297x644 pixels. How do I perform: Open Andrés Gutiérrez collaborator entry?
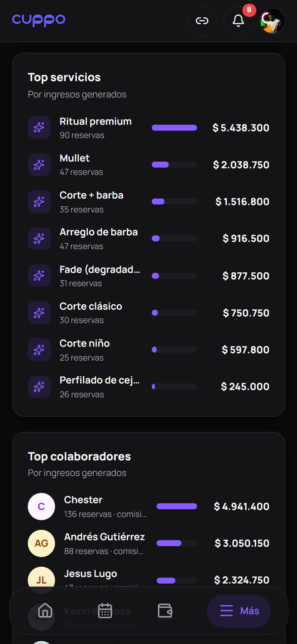pyautogui.click(x=149, y=543)
